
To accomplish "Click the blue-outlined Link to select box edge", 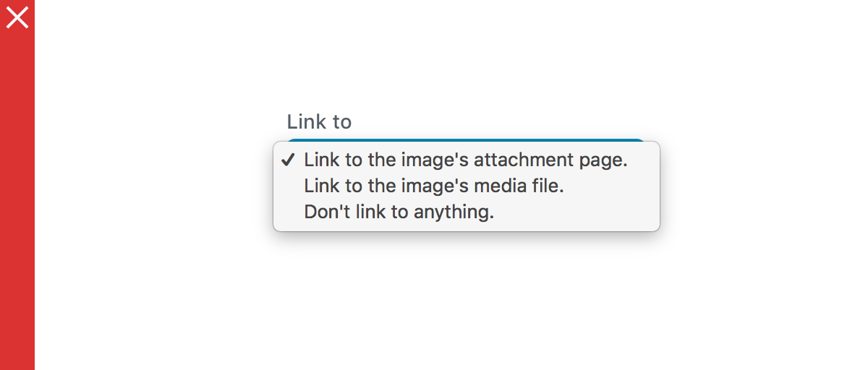I will pos(466,139).
